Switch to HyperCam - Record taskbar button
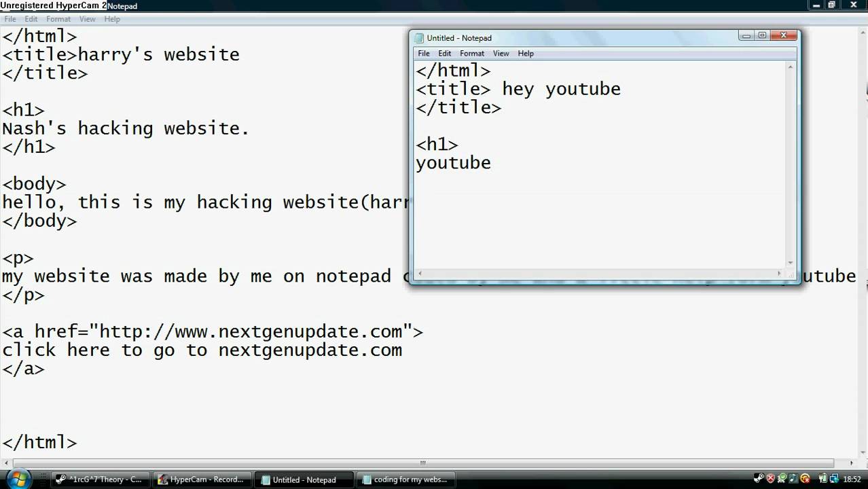868x489 pixels. [x=202, y=479]
